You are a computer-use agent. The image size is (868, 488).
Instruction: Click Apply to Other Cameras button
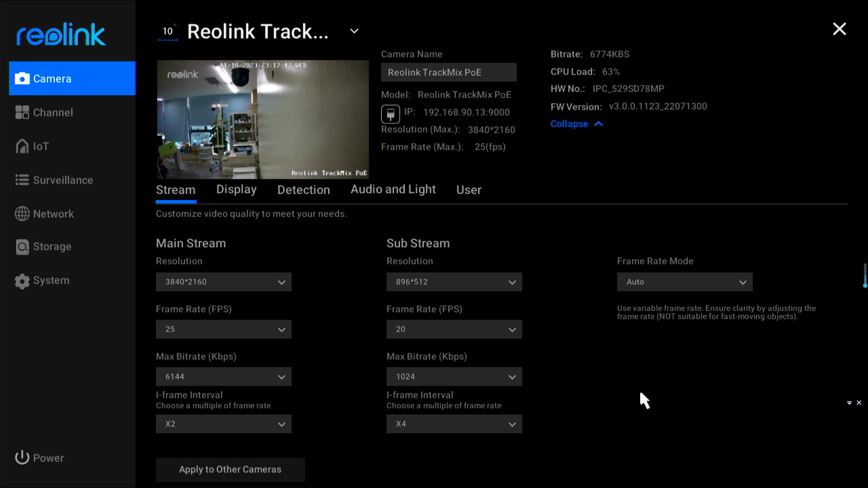(x=231, y=469)
